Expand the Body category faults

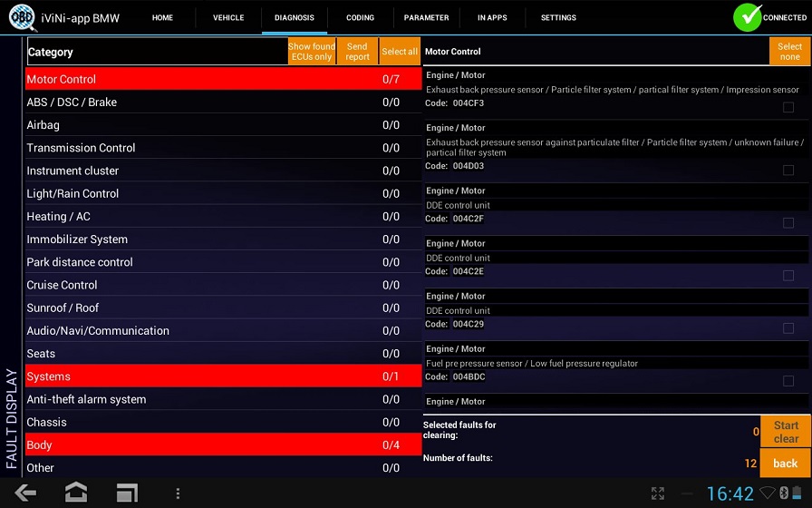click(223, 445)
